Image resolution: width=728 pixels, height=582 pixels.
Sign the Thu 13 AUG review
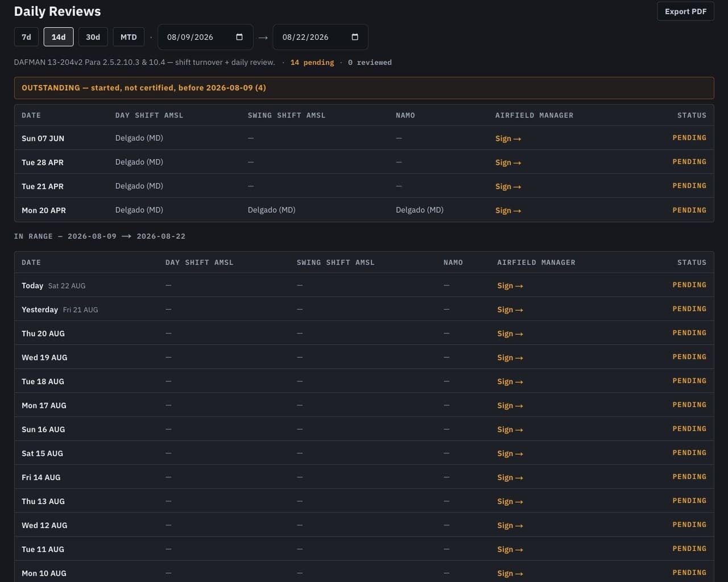tap(510, 501)
